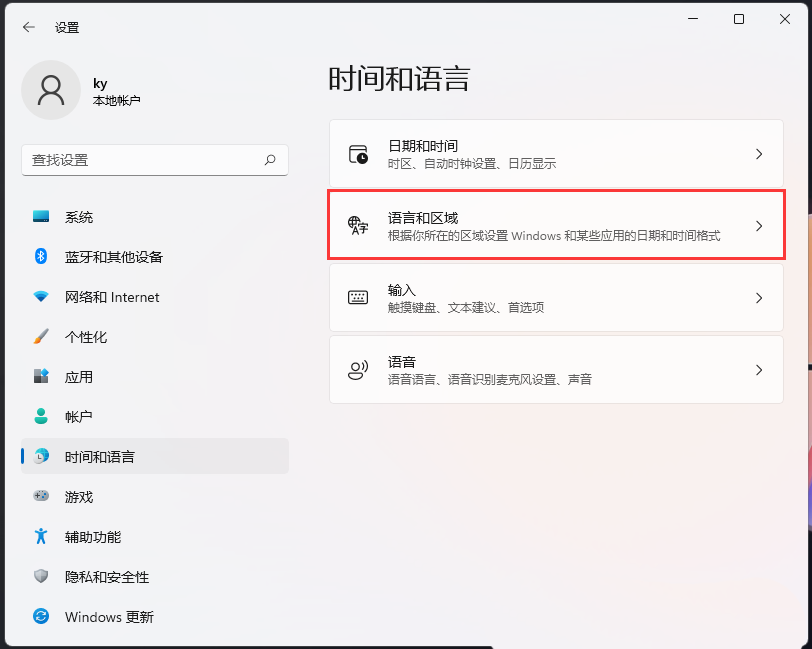Click the accessibility figure icon for 辅助功能

(x=41, y=536)
